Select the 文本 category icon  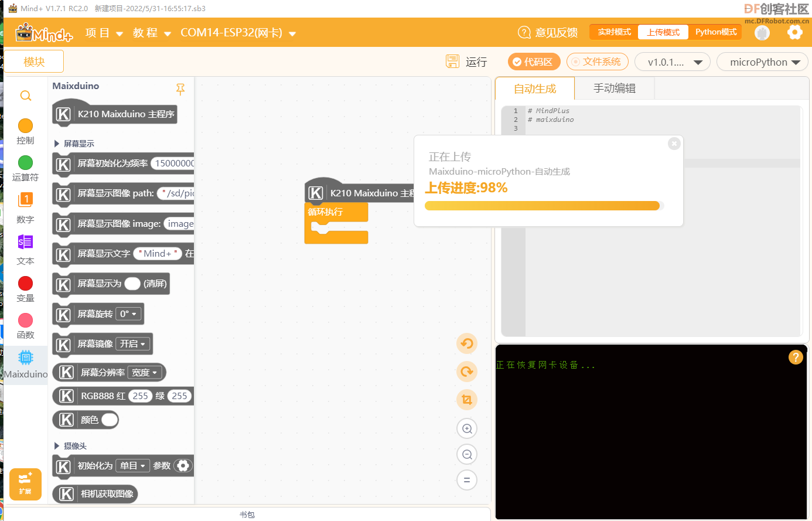pos(25,241)
